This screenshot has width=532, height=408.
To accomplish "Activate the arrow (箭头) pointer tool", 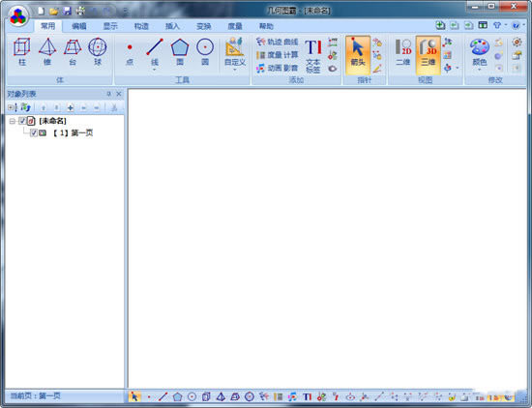I will (x=358, y=55).
